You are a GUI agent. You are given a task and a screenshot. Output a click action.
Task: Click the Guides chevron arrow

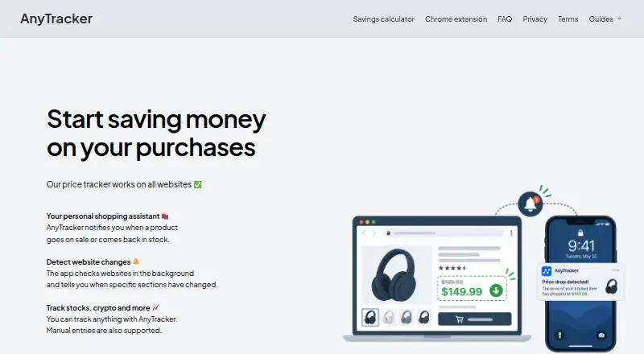(619, 19)
